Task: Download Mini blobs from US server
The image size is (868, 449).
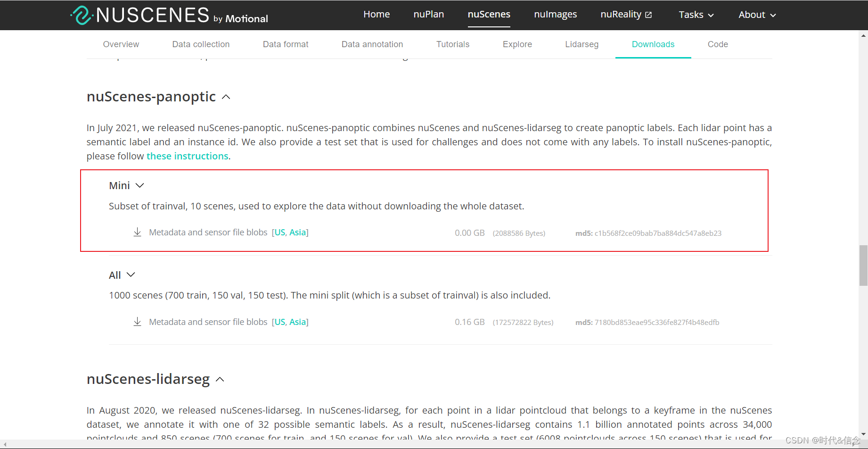Action: click(280, 233)
